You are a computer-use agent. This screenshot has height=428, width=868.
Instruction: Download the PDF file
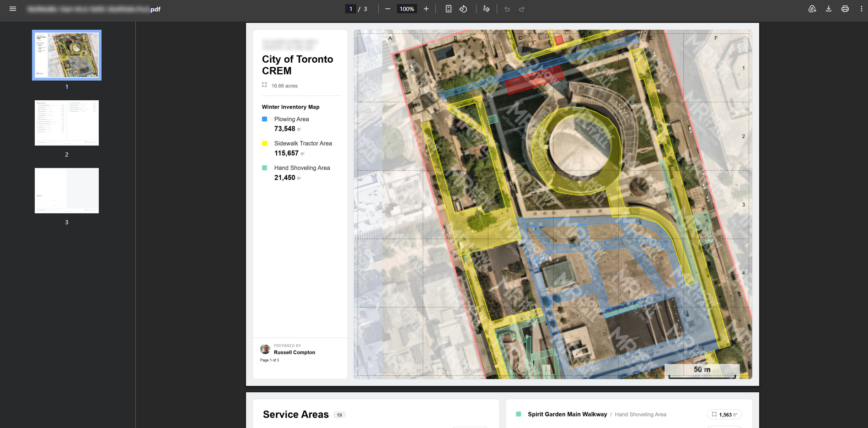pyautogui.click(x=829, y=9)
